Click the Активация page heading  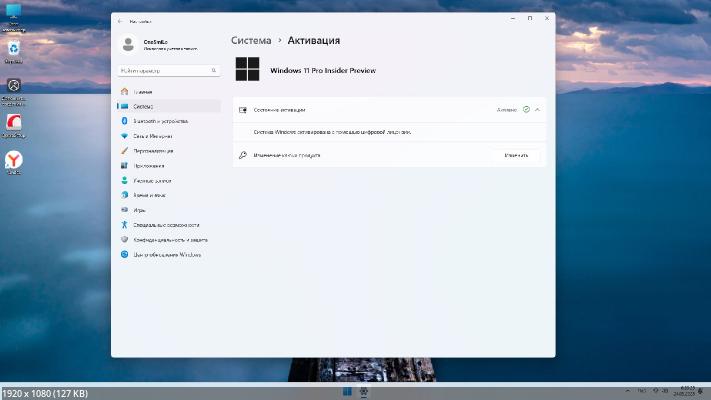(x=314, y=40)
